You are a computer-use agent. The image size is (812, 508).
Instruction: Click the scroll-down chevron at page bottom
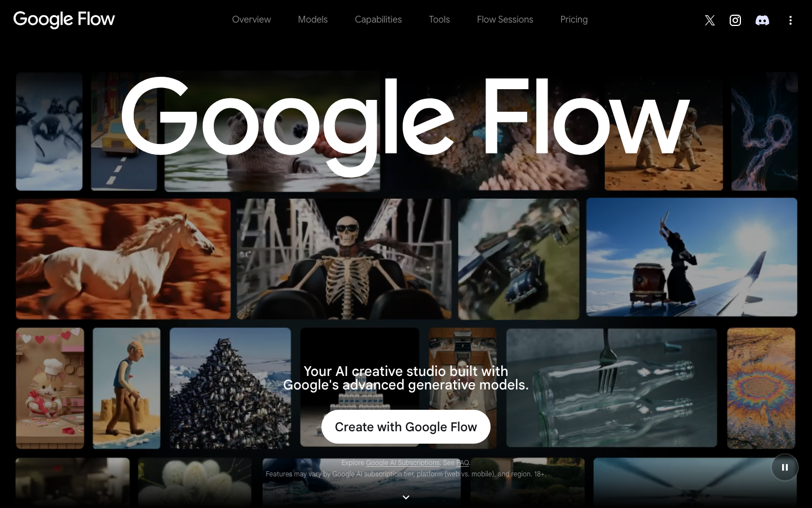click(406, 497)
